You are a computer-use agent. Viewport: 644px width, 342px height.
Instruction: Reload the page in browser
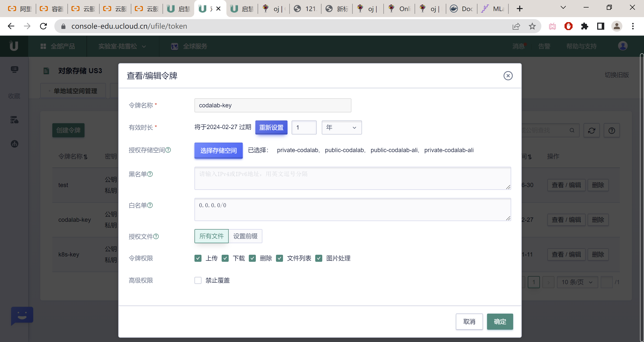(x=44, y=26)
